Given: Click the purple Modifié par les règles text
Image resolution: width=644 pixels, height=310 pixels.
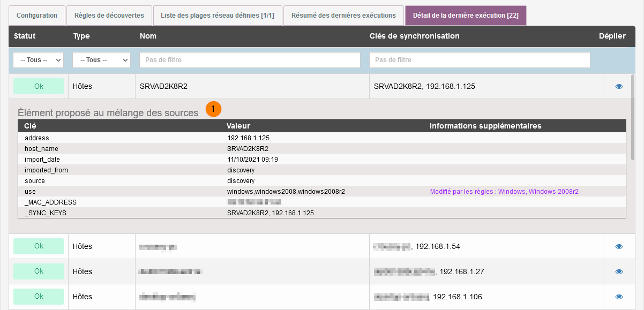Looking at the screenshot, I should pos(504,192).
